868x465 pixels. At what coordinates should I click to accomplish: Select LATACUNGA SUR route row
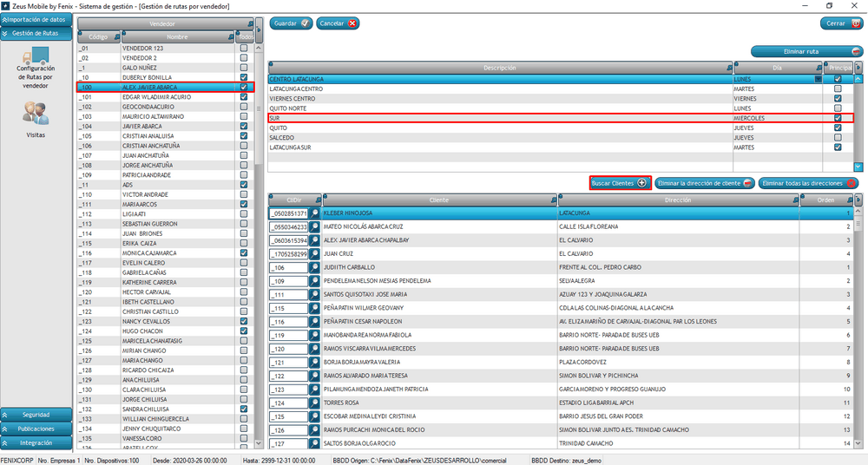click(561, 147)
